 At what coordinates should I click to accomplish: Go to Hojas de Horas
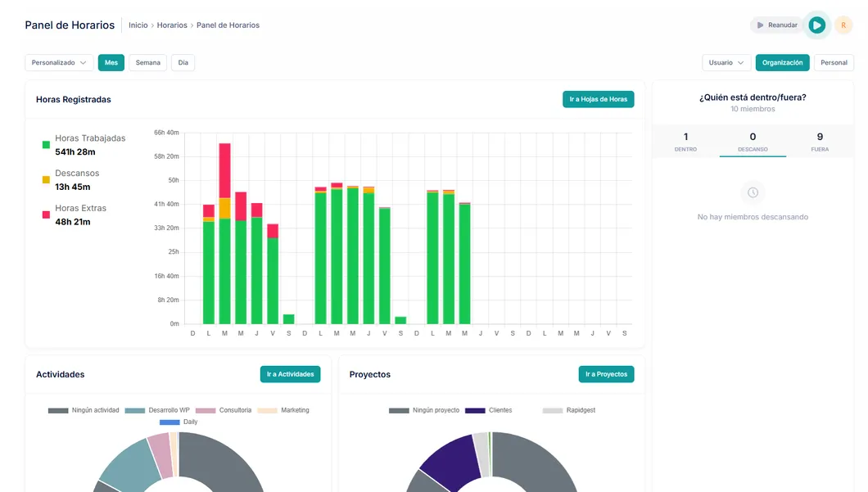point(598,99)
